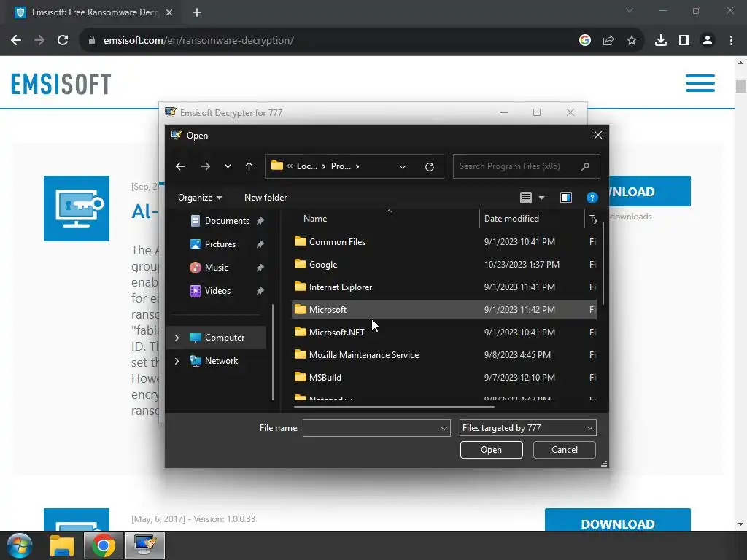Click the pin icon next to Videos
The width and height of the screenshot is (747, 560).
coord(260,291)
